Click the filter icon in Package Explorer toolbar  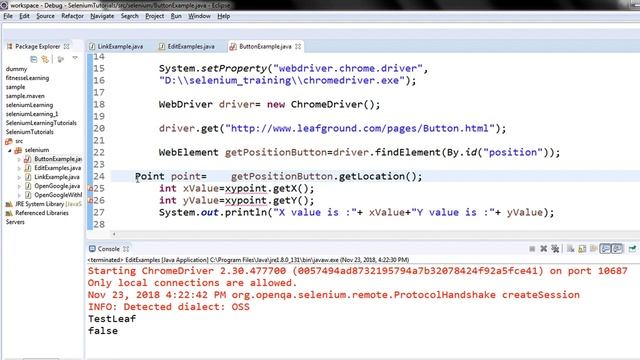[x=61, y=59]
